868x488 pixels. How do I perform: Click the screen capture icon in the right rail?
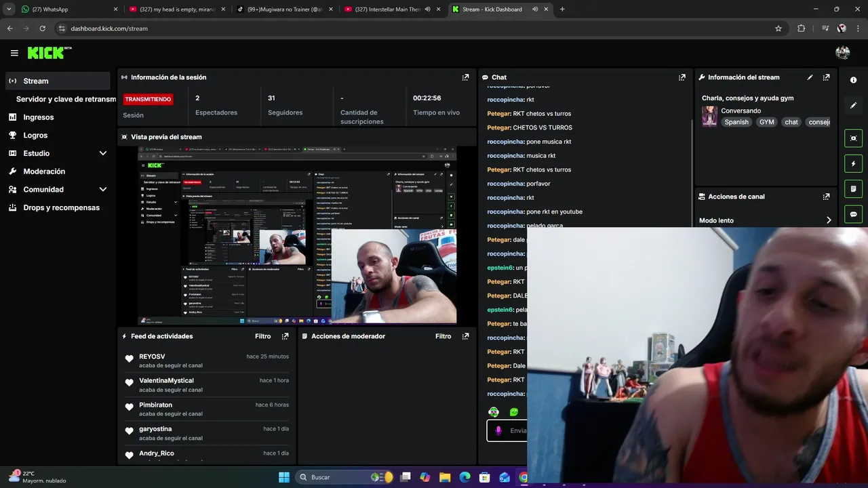click(853, 138)
